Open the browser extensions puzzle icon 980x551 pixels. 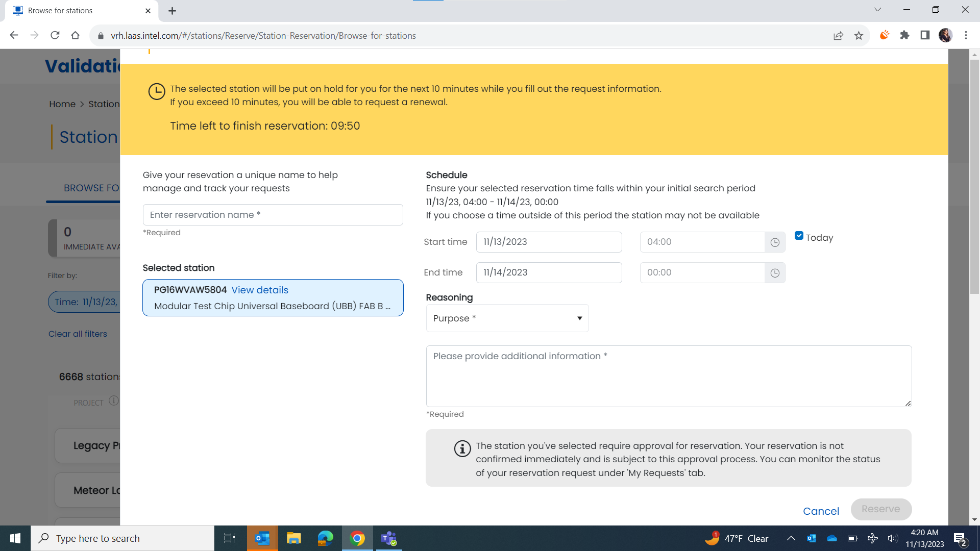904,35
